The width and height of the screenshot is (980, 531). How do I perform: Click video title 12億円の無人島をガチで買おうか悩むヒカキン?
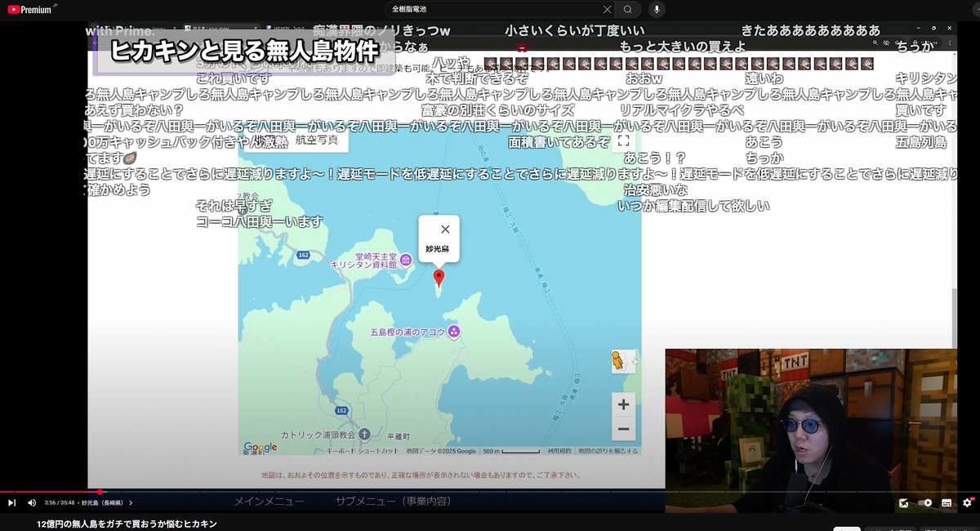[x=127, y=524]
